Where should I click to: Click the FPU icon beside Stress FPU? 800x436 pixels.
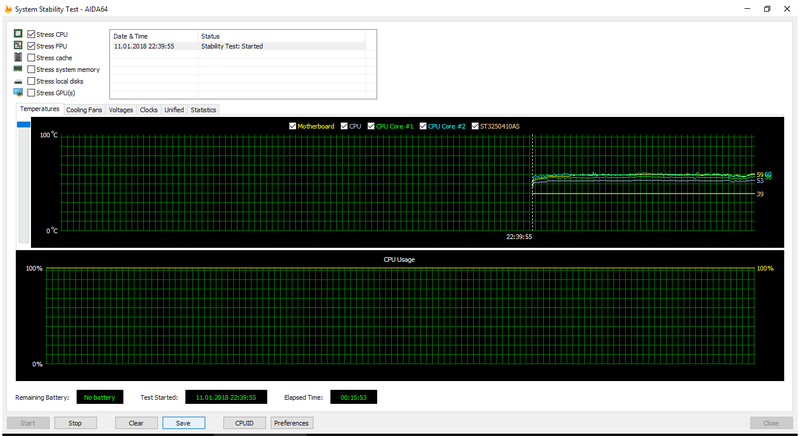click(18, 46)
